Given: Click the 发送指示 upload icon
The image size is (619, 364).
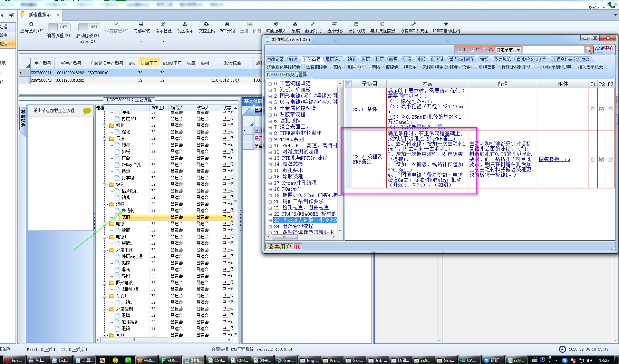Looking at the screenshot, I should (x=185, y=24).
